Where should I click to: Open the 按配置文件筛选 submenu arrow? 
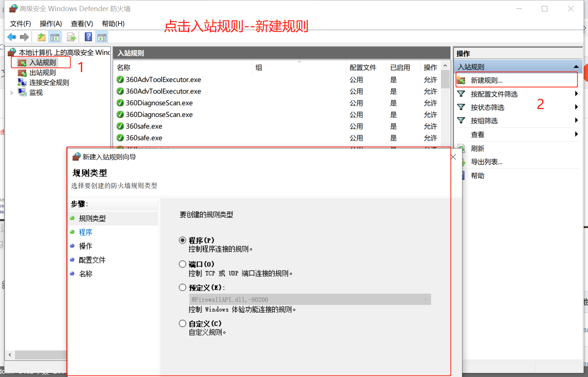(576, 94)
